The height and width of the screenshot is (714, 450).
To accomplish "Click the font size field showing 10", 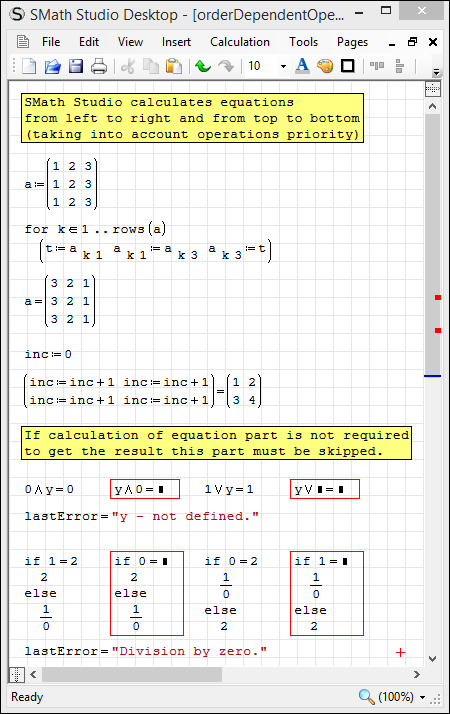I will (262, 66).
